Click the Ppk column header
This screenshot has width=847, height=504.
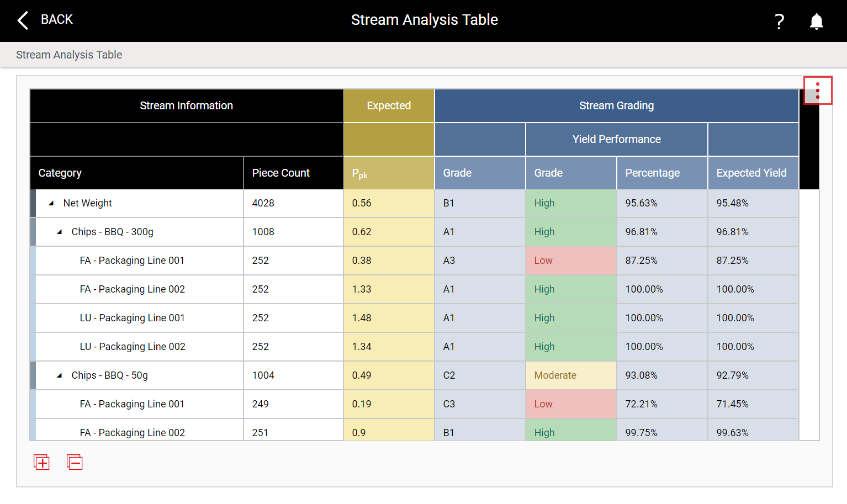click(389, 173)
